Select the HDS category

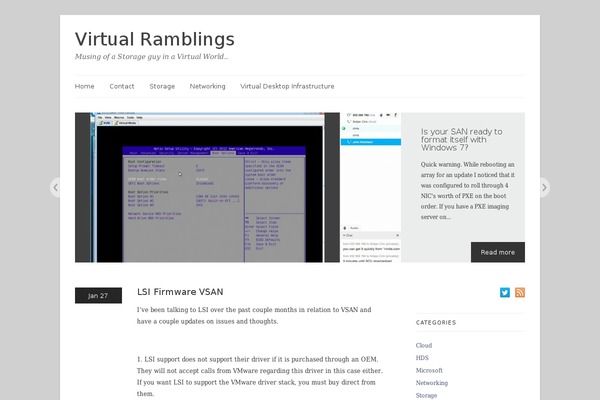click(x=422, y=358)
